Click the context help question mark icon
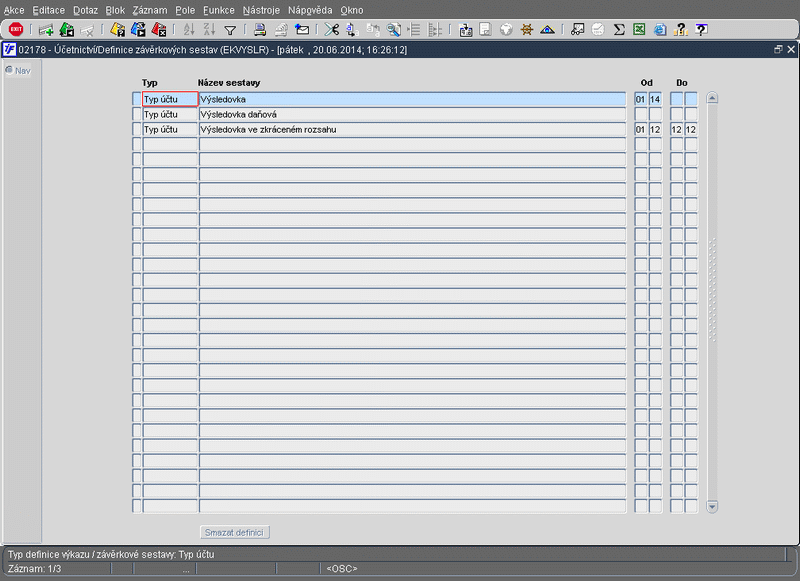Image resolution: width=800 pixels, height=581 pixels. click(702, 30)
